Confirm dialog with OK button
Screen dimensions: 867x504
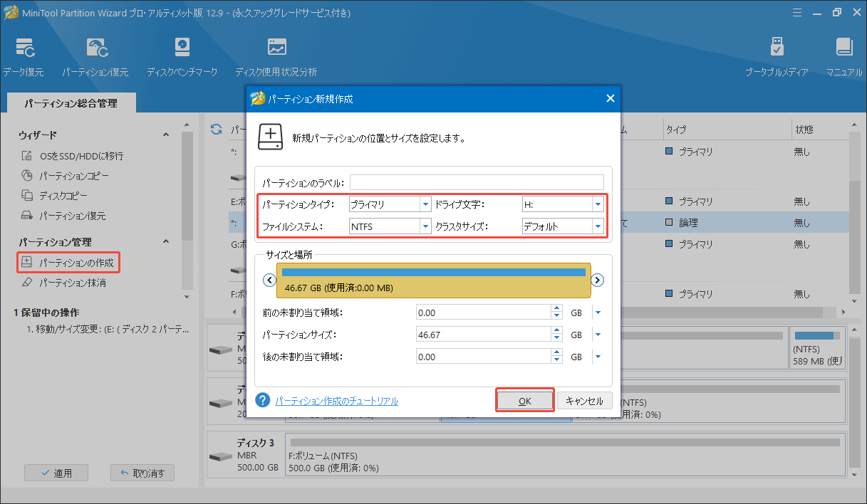point(525,401)
